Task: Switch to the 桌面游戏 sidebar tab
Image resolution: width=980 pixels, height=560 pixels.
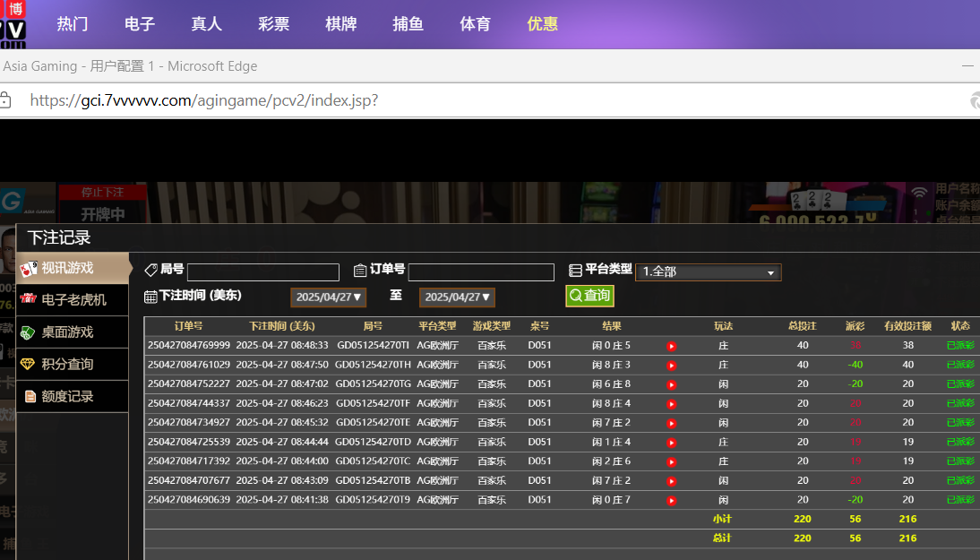Action: (67, 332)
